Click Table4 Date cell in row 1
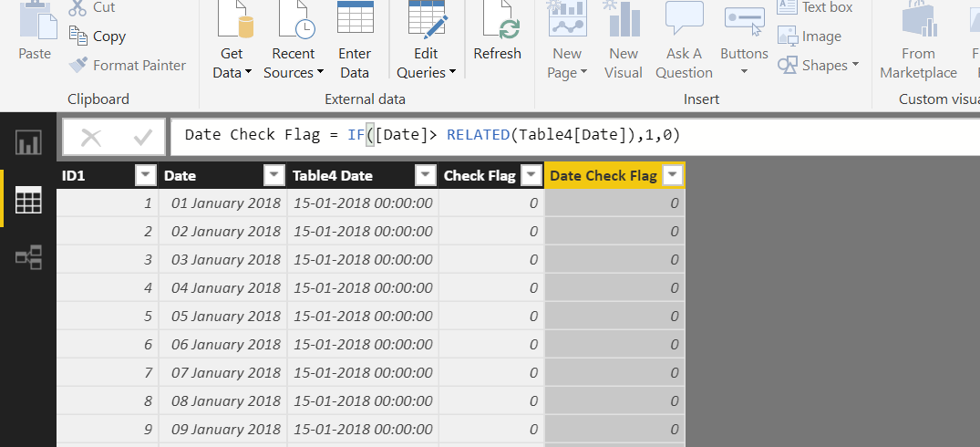Viewport: 980px width, 447px height. click(363, 203)
